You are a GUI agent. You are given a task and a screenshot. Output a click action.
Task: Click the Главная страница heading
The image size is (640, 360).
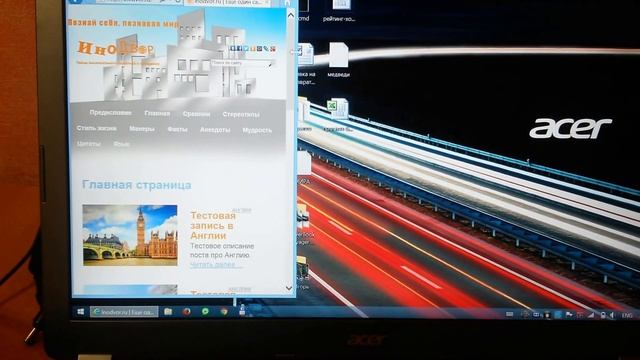pos(137,185)
